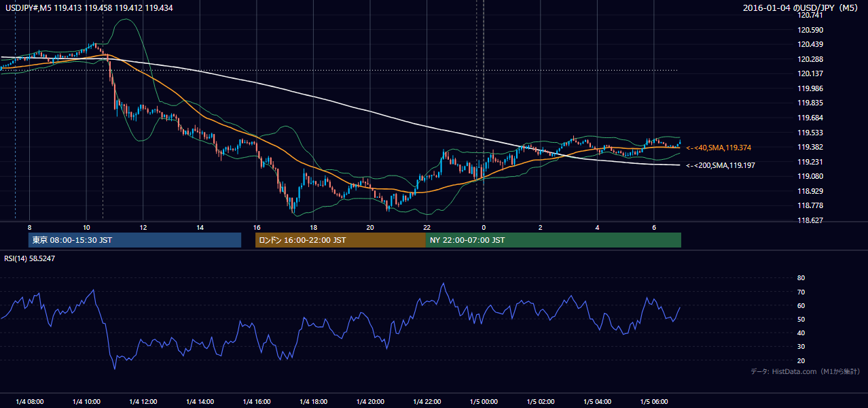Click the 1/5 06:00 time axis label
This screenshot has width=868, height=408.
(x=653, y=401)
